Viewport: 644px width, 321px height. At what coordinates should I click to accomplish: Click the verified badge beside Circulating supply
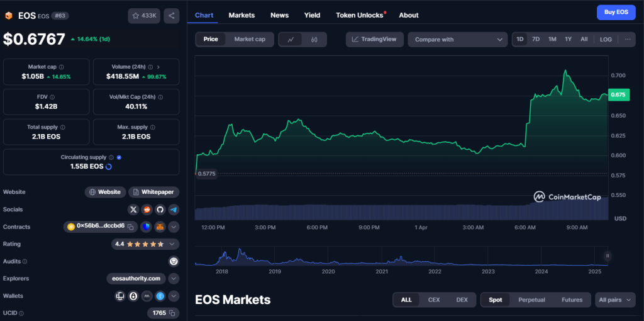point(119,157)
